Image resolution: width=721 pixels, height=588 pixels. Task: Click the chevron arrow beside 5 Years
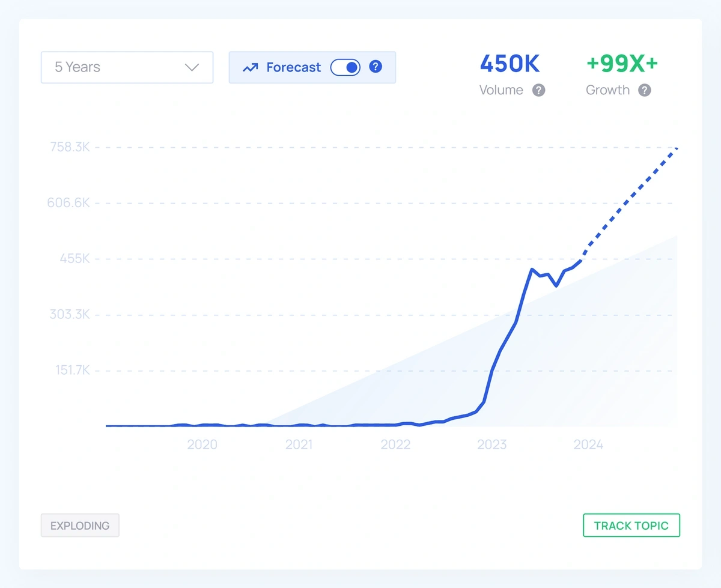(192, 67)
